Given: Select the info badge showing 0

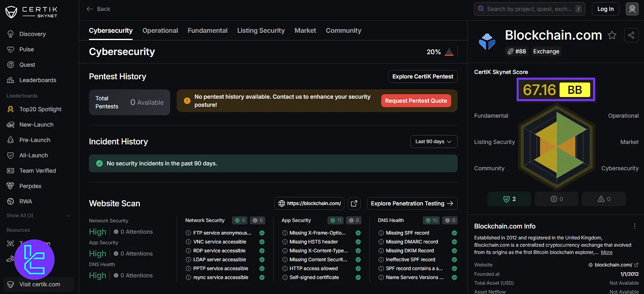Looking at the screenshot, I should pos(557,199).
